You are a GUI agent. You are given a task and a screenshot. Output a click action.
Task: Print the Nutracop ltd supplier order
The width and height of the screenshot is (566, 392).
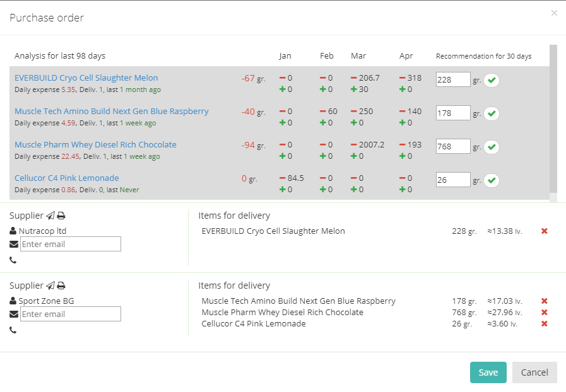[x=61, y=216]
